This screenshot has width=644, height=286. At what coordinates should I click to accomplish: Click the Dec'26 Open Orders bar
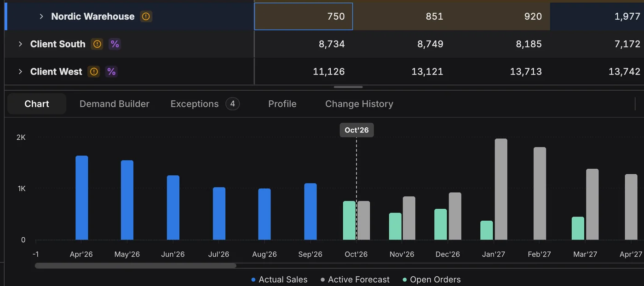click(x=441, y=224)
